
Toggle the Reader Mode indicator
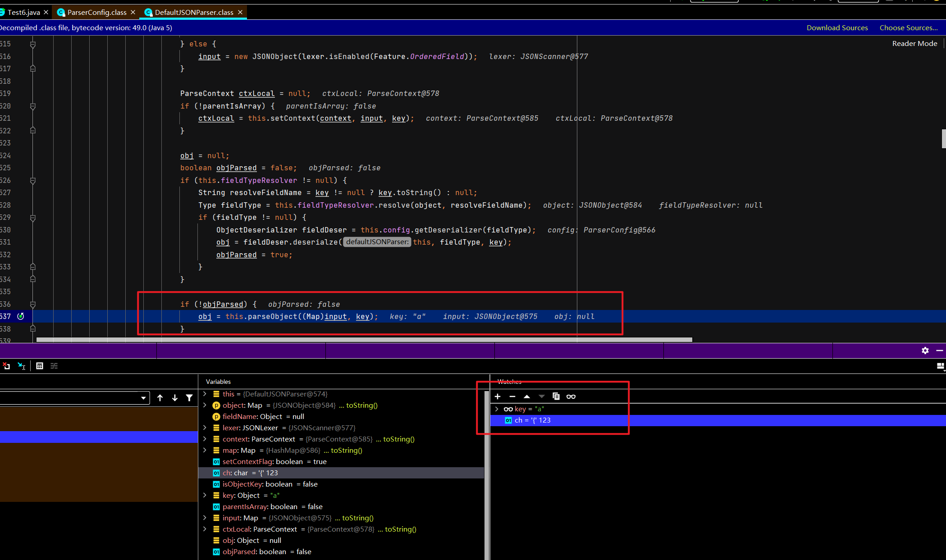(x=914, y=43)
